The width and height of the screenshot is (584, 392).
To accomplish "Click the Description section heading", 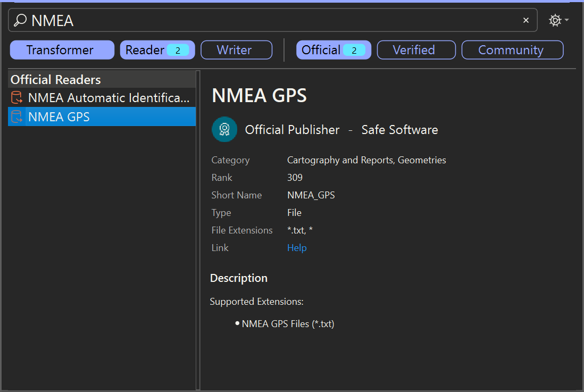I will (x=239, y=278).
